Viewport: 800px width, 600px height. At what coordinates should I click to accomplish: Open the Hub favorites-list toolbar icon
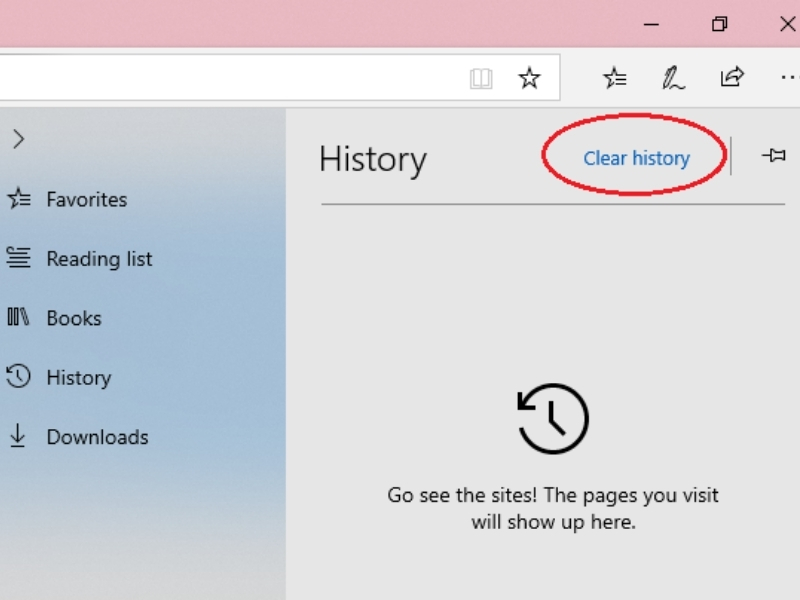click(615, 78)
